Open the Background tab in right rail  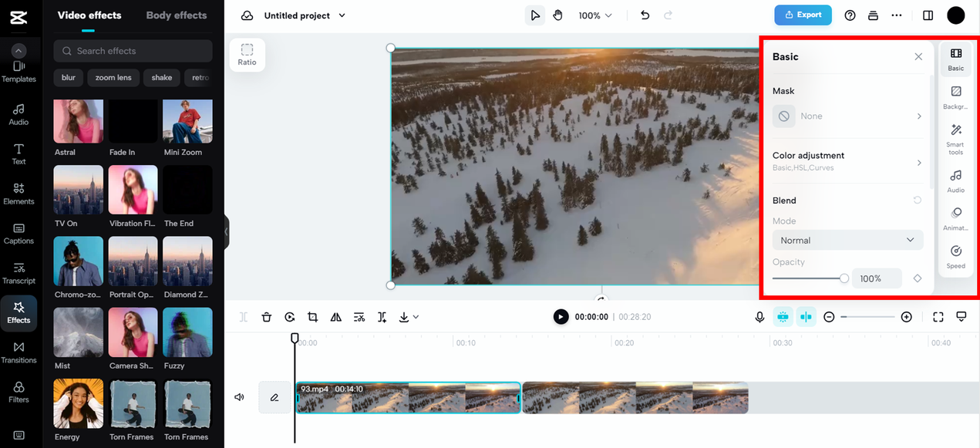(x=956, y=97)
